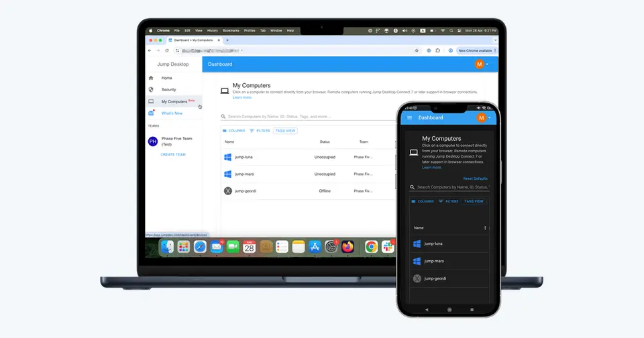Open COLUMNS on the phone table
The image size is (644, 338).
[423, 202]
